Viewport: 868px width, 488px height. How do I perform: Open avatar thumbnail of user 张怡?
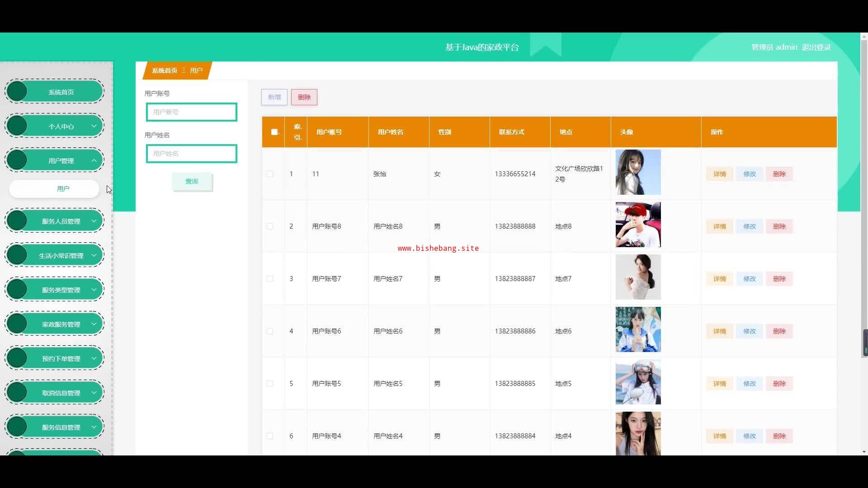coord(638,172)
